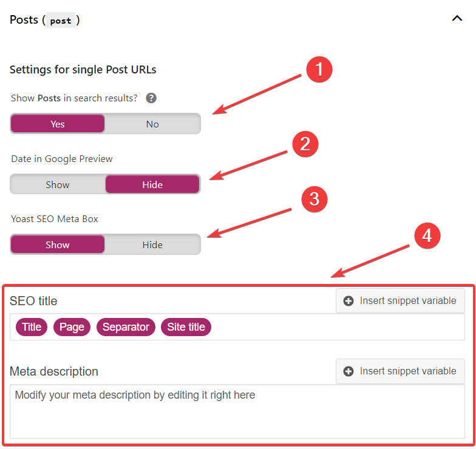Image resolution: width=476 pixels, height=449 pixels.
Task: Click the Separator snippet variable tag
Action: tap(126, 327)
